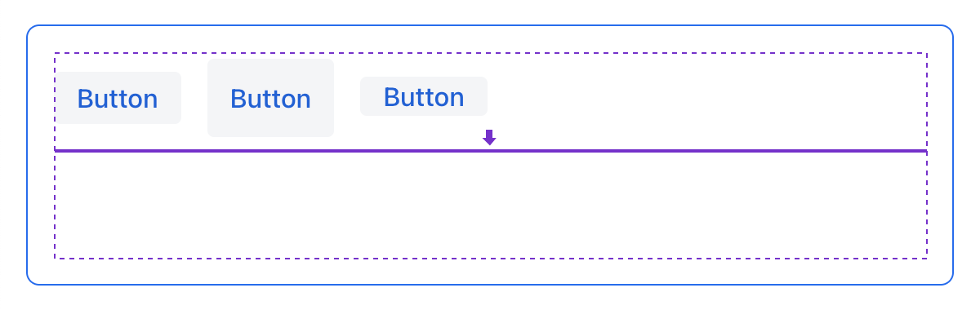The width and height of the screenshot is (980, 310).
Task: Click the first Button on the left
Action: tap(118, 98)
